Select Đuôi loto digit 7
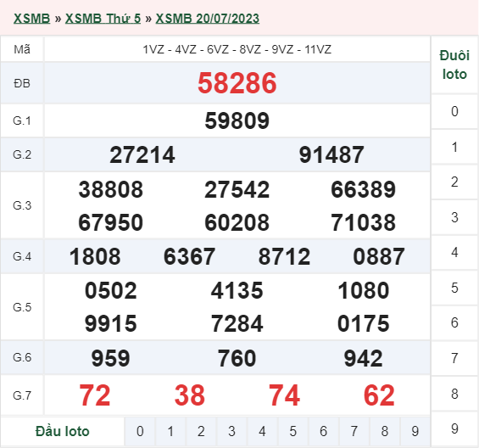 coord(454,358)
